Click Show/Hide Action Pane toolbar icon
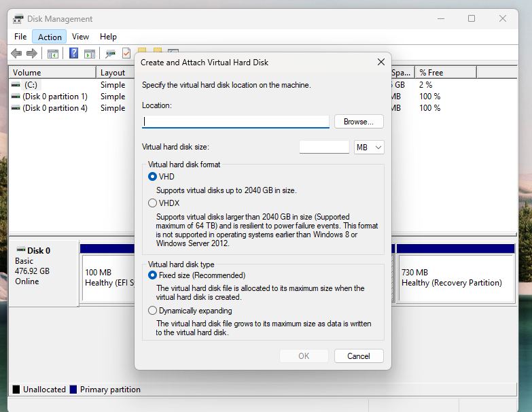Screen dimensions: 532x412 point(90,54)
